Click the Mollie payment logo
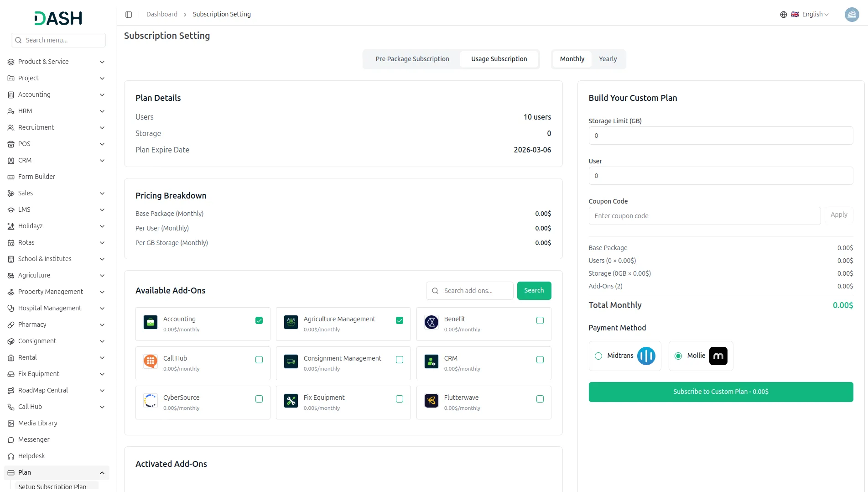 [x=718, y=356]
